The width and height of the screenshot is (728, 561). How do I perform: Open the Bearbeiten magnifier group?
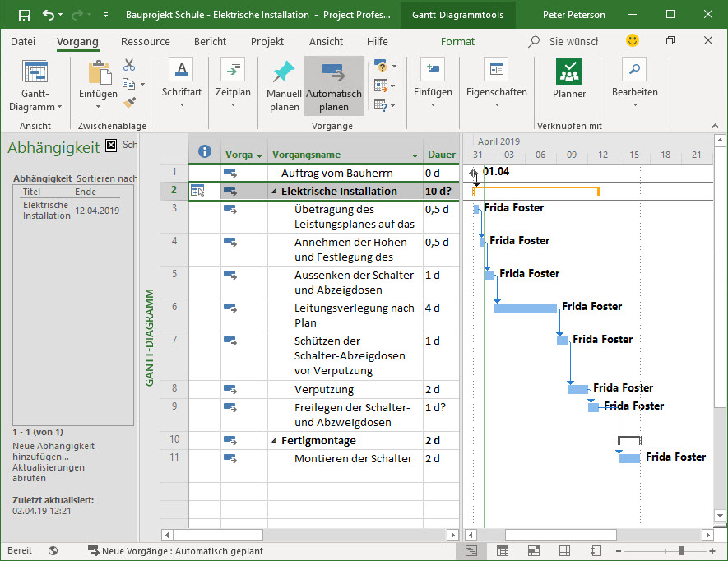pyautogui.click(x=635, y=82)
